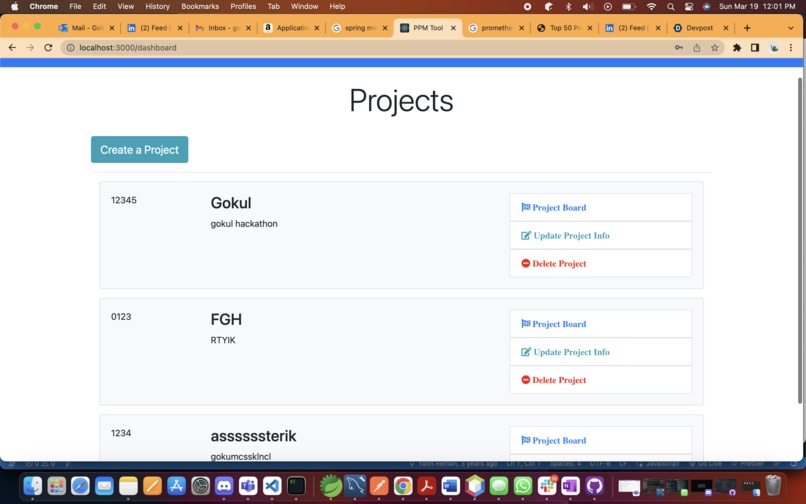Open Chrome extensions puzzle icon

pos(737,48)
